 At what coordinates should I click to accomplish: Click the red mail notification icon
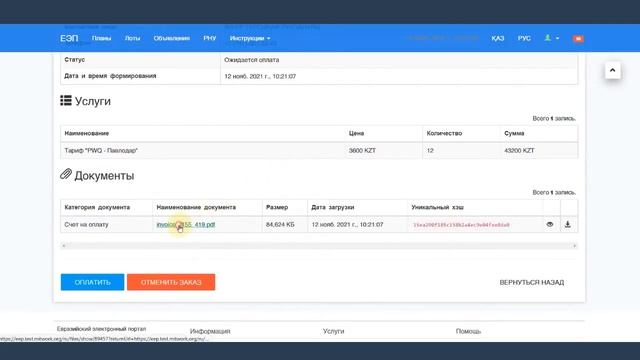click(578, 39)
